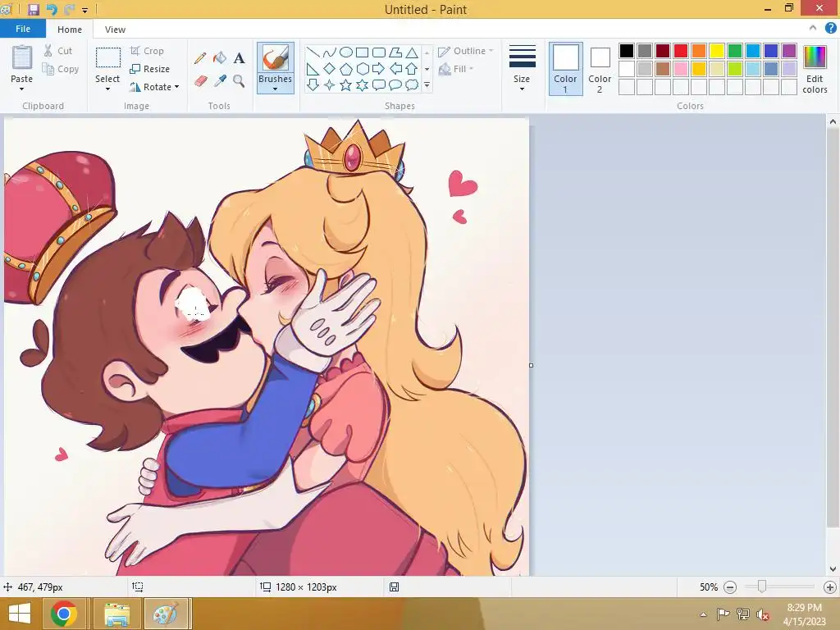This screenshot has width=840, height=630.
Task: Set Color 1 as active color
Action: pyautogui.click(x=566, y=69)
